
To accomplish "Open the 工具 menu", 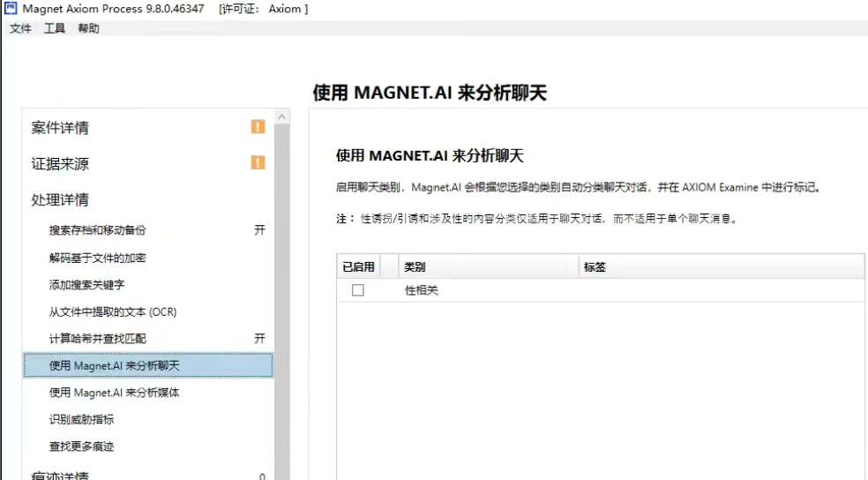I will point(55,28).
